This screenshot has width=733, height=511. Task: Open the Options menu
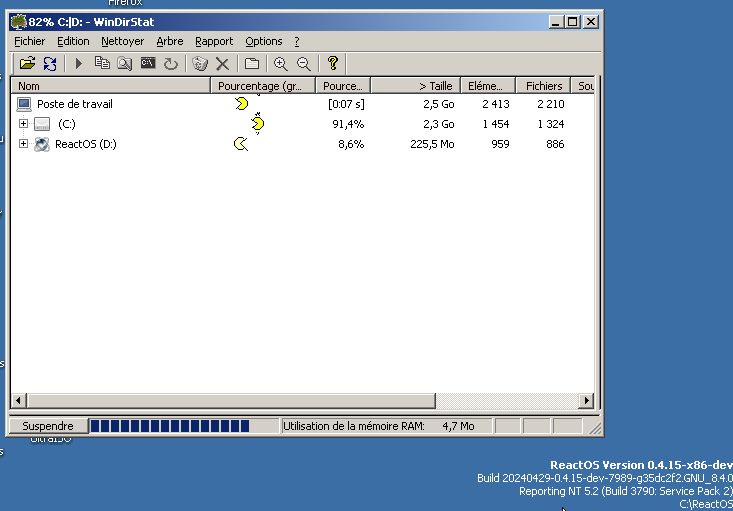pyautogui.click(x=264, y=41)
